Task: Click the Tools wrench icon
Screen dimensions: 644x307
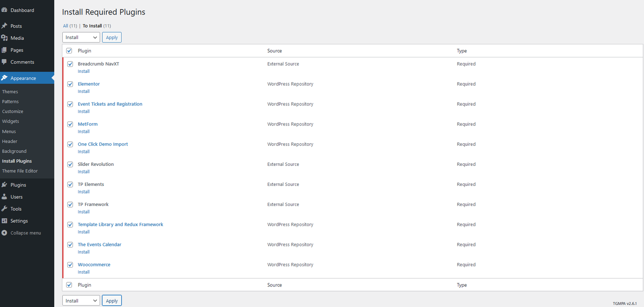Action: [4, 209]
